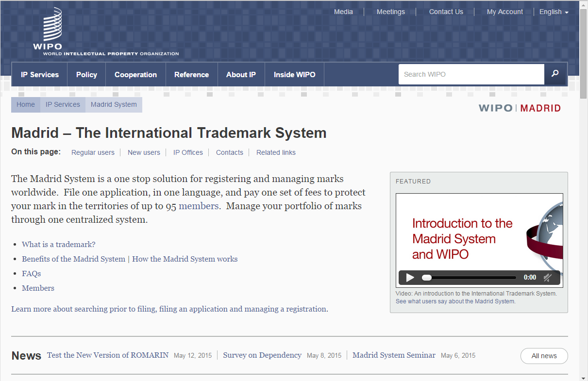The image size is (588, 381).
Task: Click the page scrollbar up arrow
Action: point(584,4)
